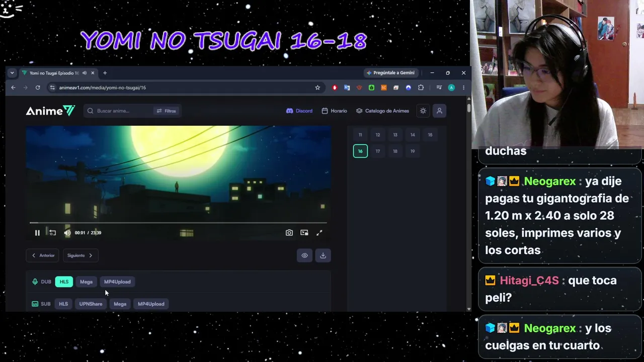
Task: Switch to the SUB MP4Upload server
Action: 151,304
